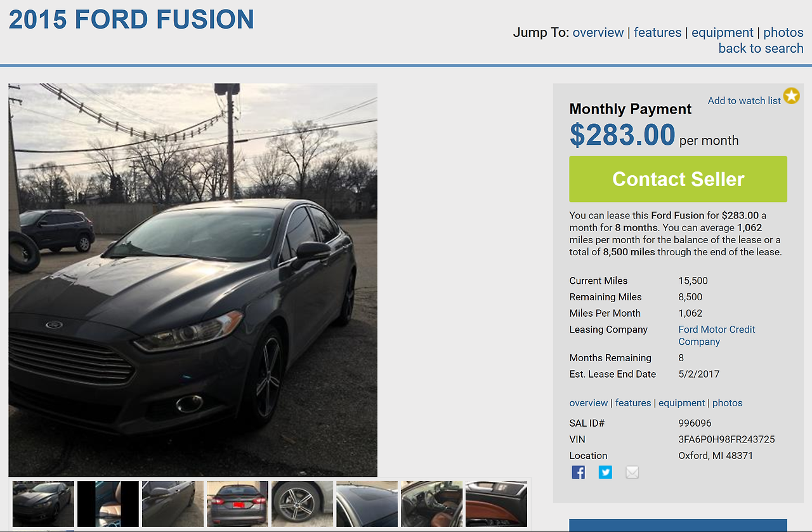Open the rear view thumbnail with red plate
812x532 pixels.
click(237, 504)
